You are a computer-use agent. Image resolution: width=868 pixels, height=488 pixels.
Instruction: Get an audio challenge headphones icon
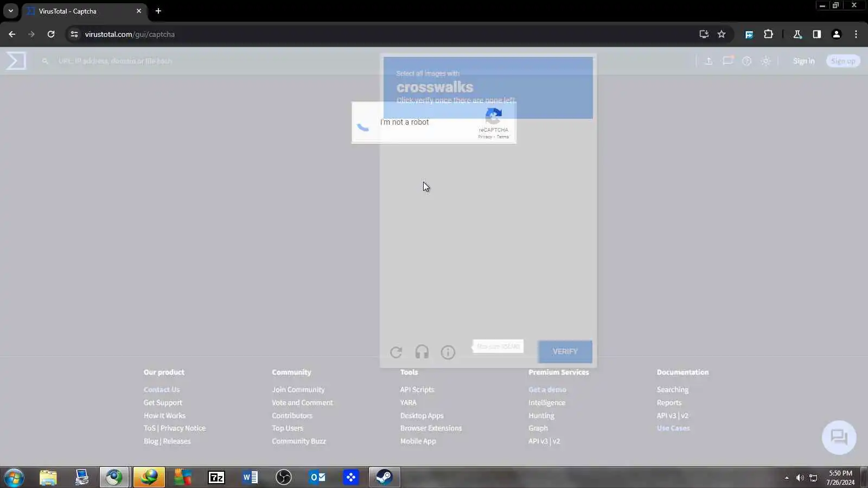[x=422, y=352]
